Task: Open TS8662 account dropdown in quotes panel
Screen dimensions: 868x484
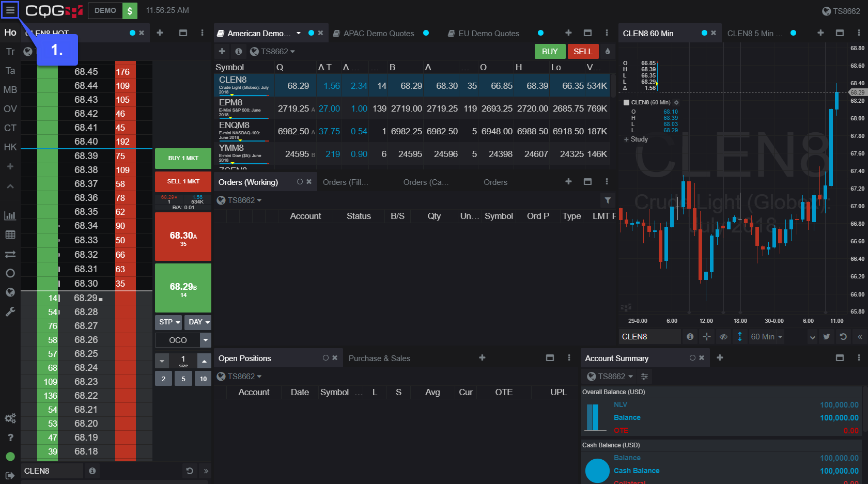Action: pyautogui.click(x=272, y=52)
